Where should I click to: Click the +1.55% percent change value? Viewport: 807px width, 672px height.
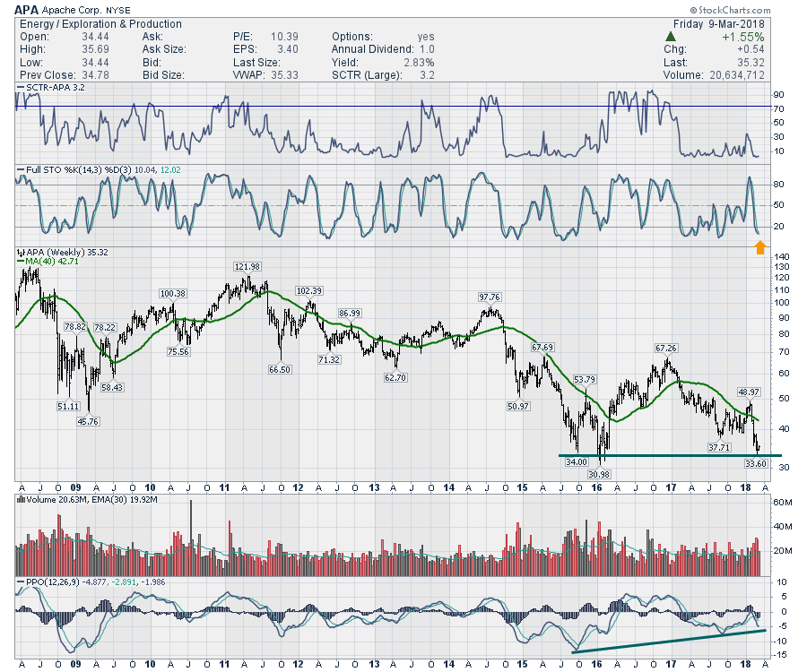coord(742,37)
